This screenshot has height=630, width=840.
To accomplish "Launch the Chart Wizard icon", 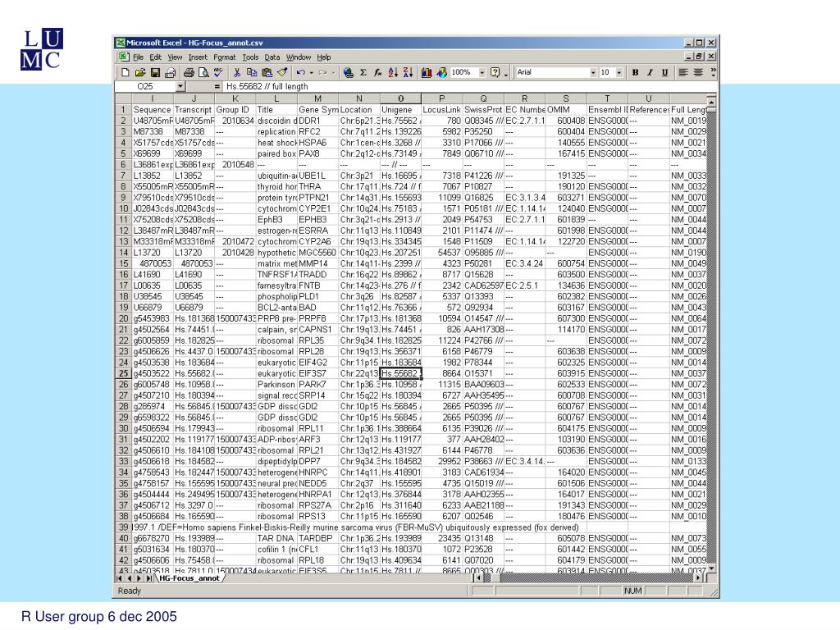I will (427, 72).
